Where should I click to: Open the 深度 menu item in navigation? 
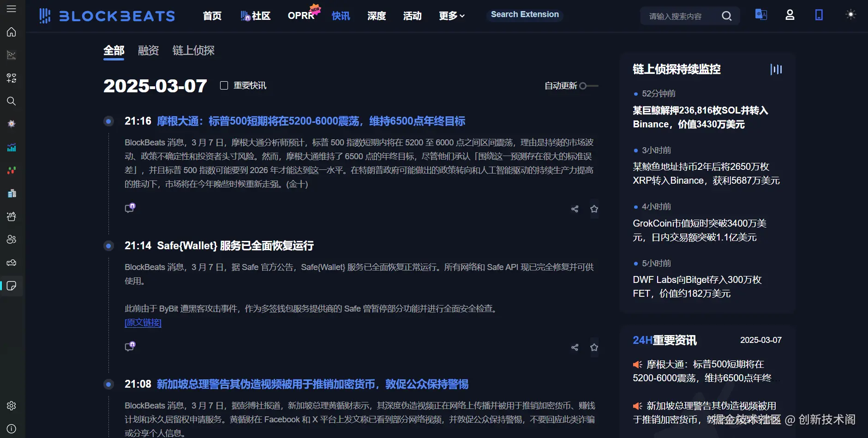click(x=376, y=16)
